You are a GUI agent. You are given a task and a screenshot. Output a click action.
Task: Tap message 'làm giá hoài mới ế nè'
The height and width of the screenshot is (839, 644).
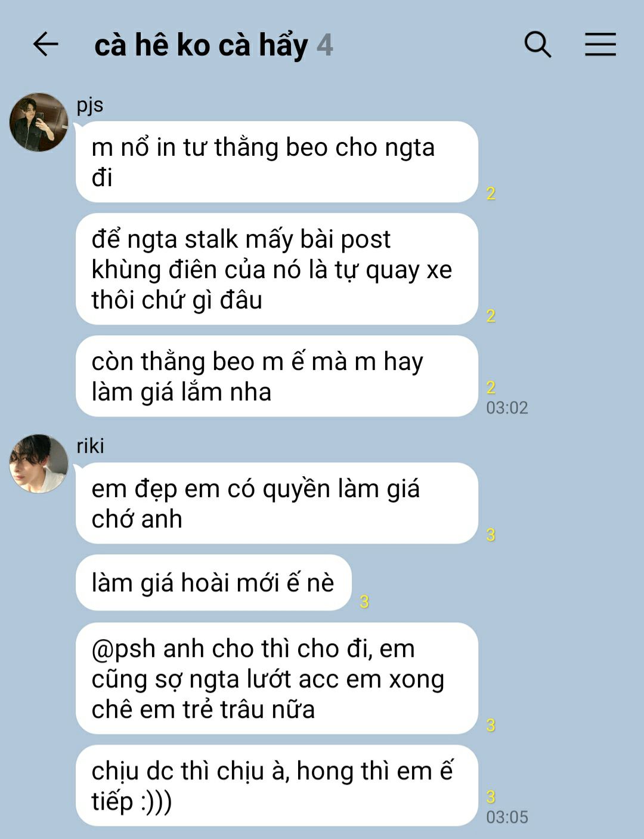coord(213,582)
